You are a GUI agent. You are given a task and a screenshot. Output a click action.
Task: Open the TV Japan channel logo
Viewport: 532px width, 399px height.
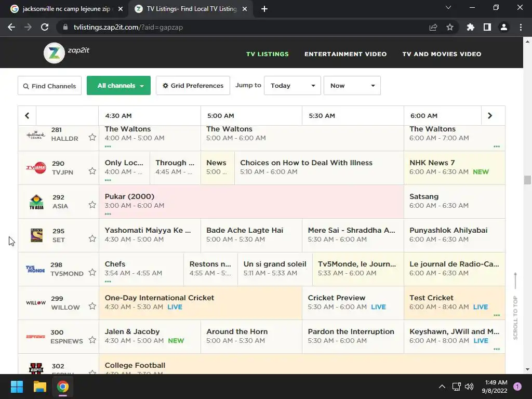click(x=36, y=168)
